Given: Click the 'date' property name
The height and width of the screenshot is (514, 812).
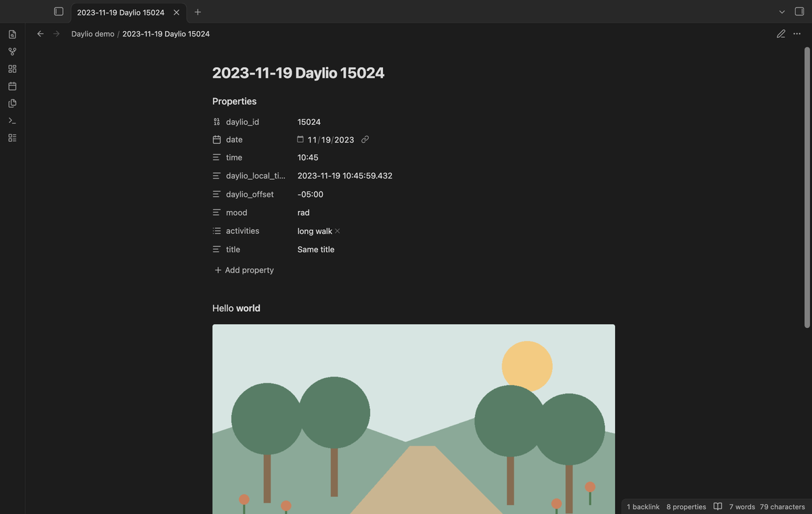Looking at the screenshot, I should click(234, 139).
